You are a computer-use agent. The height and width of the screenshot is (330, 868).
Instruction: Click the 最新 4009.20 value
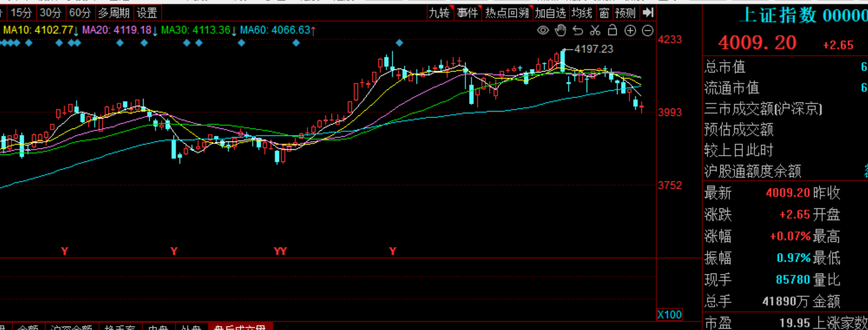788,193
